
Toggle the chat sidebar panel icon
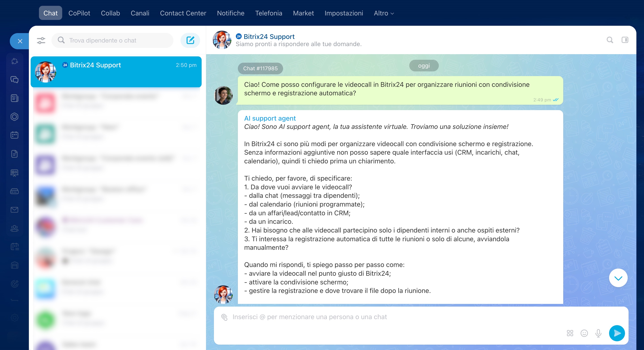pyautogui.click(x=625, y=40)
